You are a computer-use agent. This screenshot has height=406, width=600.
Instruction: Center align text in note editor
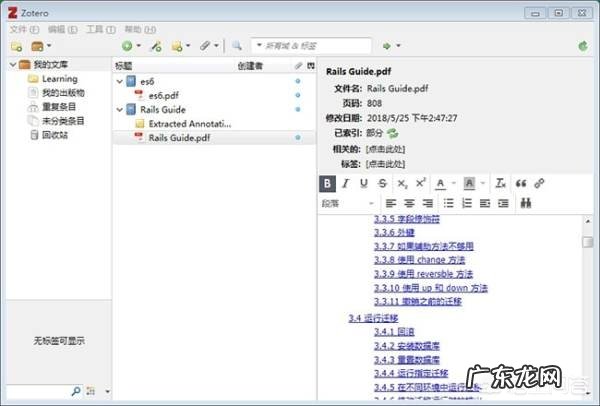(x=409, y=203)
